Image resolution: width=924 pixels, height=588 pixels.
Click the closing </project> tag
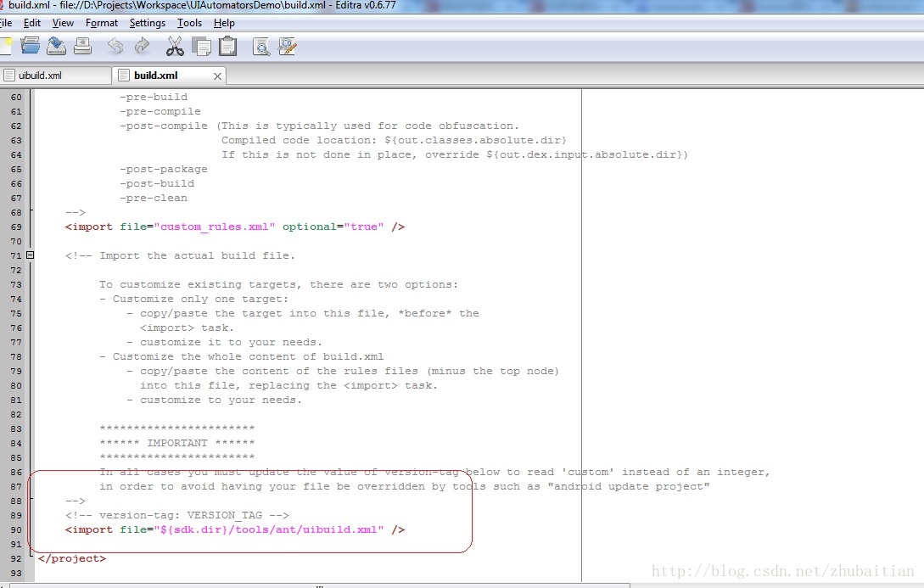coord(71,558)
